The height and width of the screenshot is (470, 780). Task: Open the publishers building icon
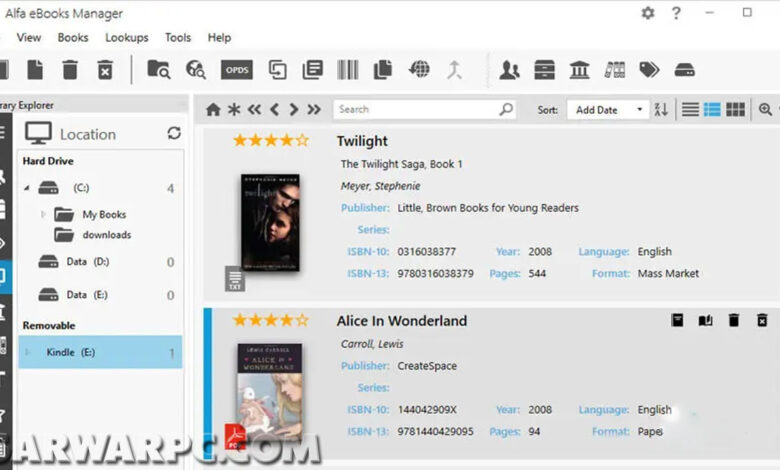pyautogui.click(x=580, y=70)
